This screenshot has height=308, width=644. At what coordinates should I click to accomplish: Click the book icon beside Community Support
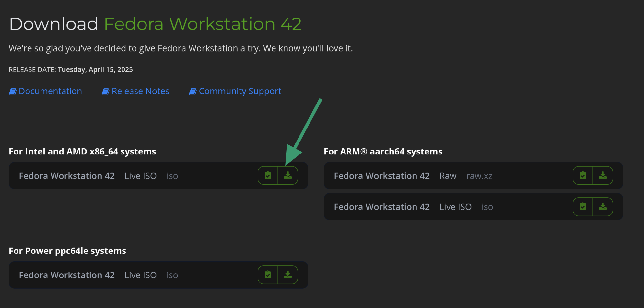193,92
